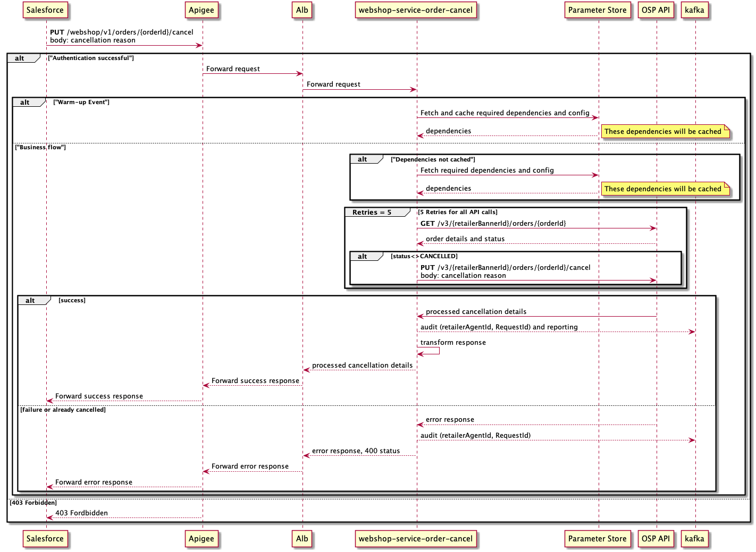Select the "Dependencies not cached" condition label

click(x=433, y=159)
